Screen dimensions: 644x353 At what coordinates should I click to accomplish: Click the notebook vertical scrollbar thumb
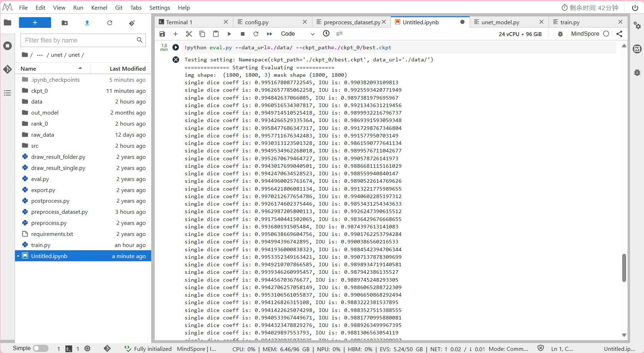[624, 268]
